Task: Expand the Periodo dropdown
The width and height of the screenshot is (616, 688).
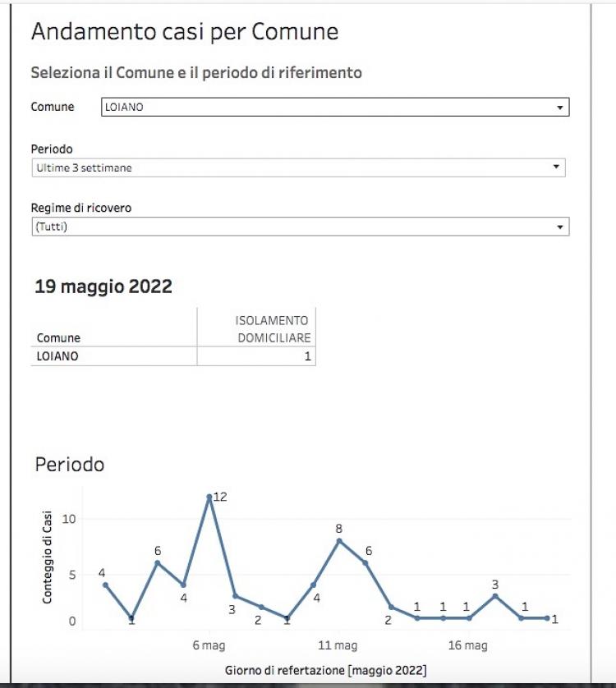Action: [296, 167]
